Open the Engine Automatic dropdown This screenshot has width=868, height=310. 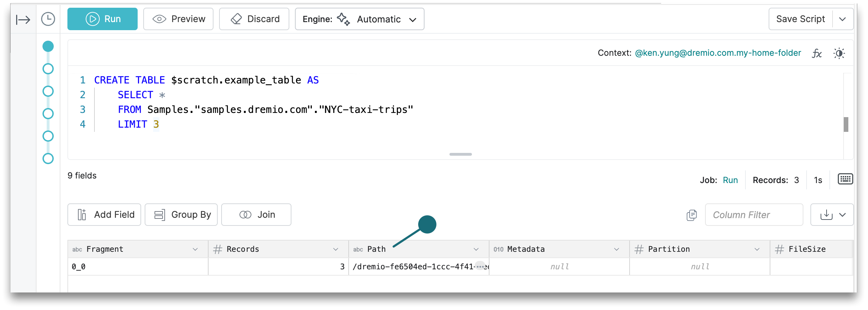click(x=360, y=19)
